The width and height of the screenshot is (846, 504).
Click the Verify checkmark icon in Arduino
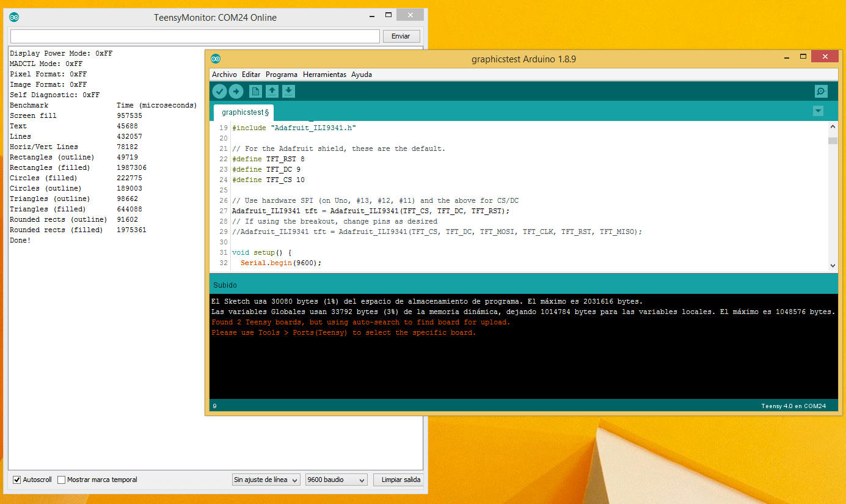click(x=219, y=92)
